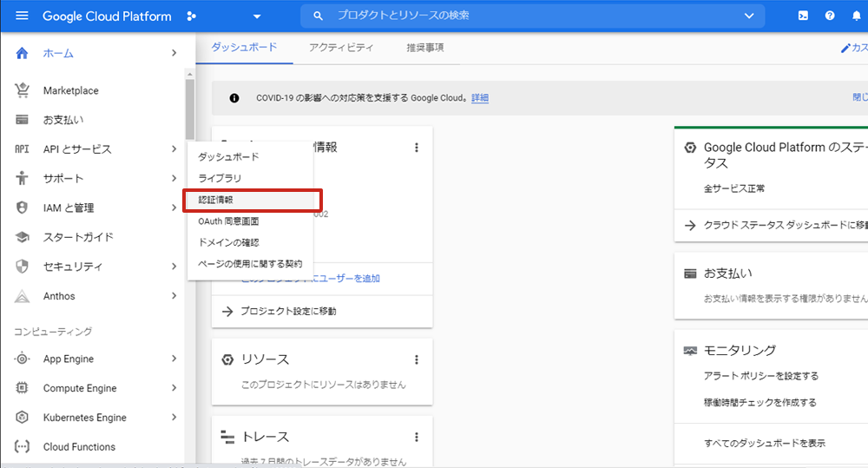The width and height of the screenshot is (868, 468).
Task: Open the notifications bell icon
Action: click(856, 16)
